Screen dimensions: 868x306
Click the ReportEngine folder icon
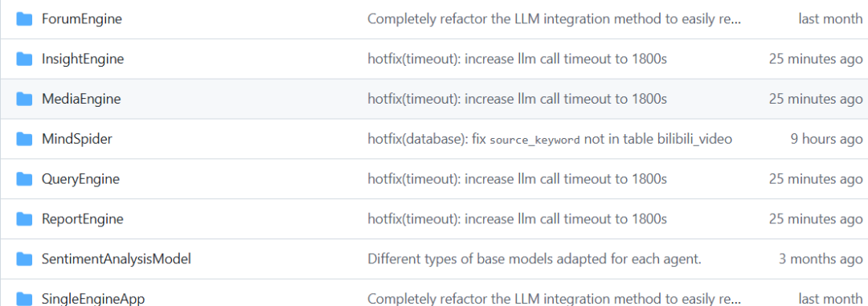(24, 219)
